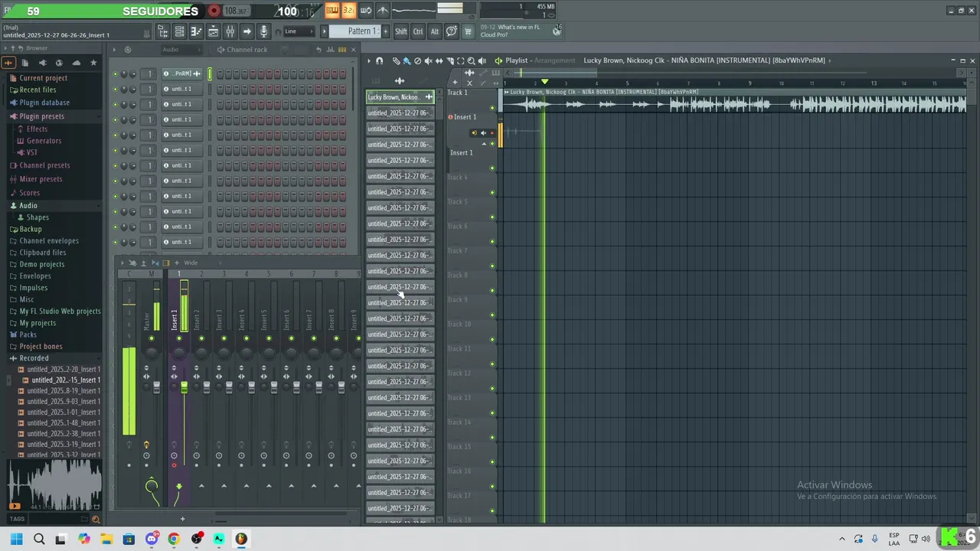Select the Draw pencil tool in Playlist
The width and height of the screenshot is (980, 551).
[x=396, y=60]
